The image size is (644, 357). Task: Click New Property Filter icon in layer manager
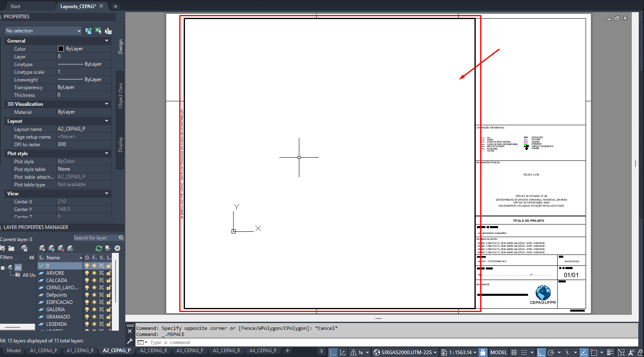2,248
